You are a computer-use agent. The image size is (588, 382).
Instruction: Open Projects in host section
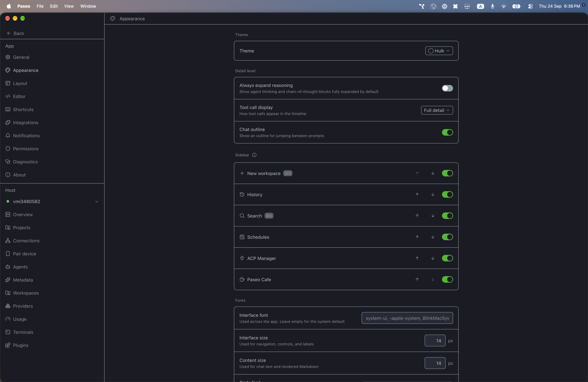pyautogui.click(x=18, y=228)
